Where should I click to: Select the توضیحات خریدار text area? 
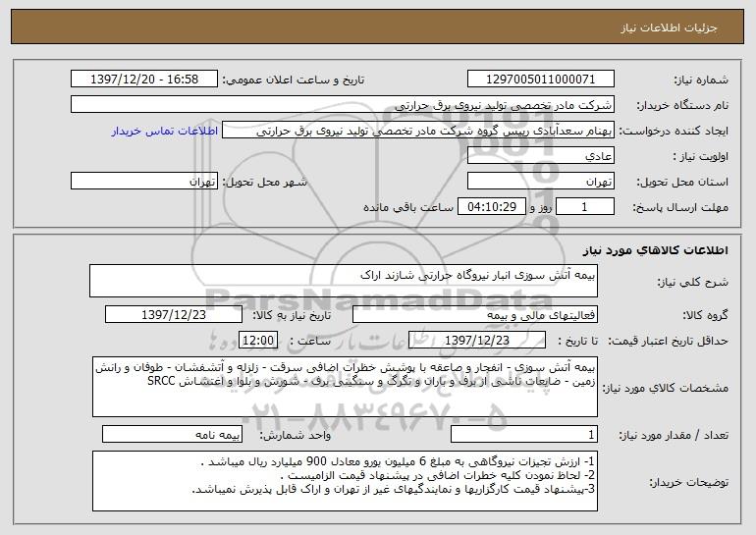pyautogui.click(x=345, y=481)
